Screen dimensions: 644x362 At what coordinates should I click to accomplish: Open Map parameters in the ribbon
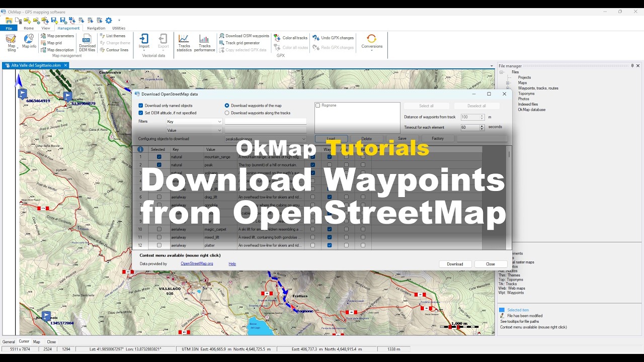pyautogui.click(x=57, y=36)
